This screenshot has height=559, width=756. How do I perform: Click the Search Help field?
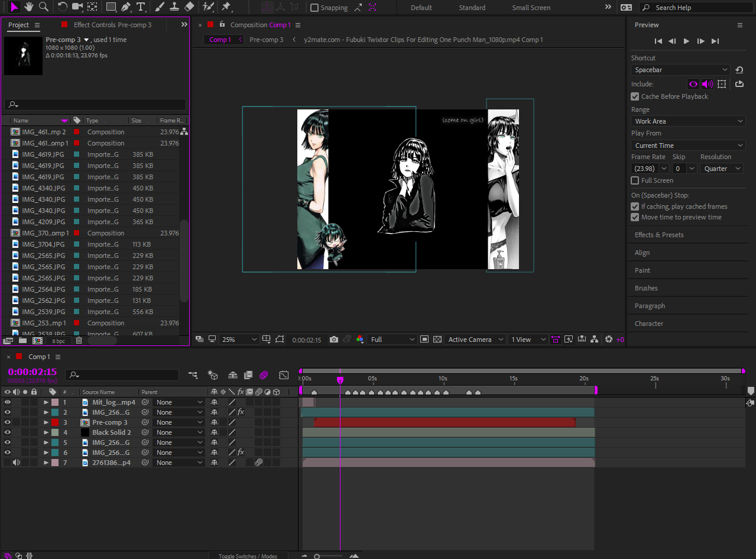click(696, 8)
